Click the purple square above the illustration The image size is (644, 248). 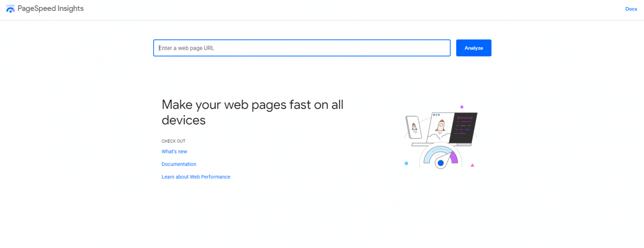(x=463, y=107)
